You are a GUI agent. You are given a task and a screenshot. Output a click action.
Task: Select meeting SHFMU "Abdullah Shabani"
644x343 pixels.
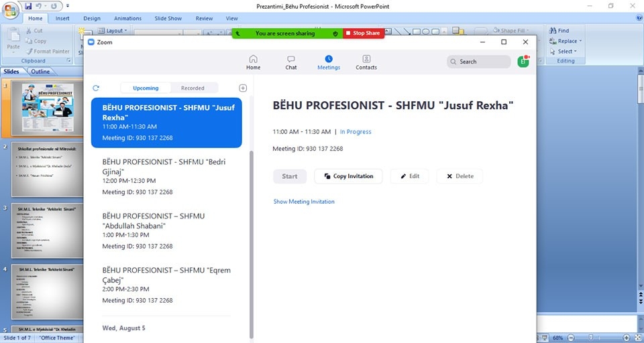pyautogui.click(x=166, y=231)
